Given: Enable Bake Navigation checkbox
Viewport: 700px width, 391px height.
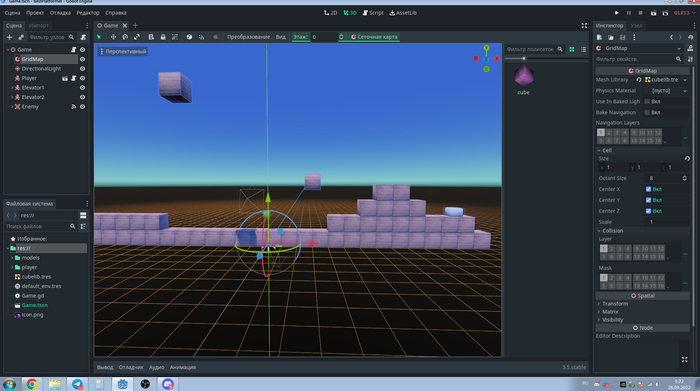Looking at the screenshot, I should [x=647, y=112].
